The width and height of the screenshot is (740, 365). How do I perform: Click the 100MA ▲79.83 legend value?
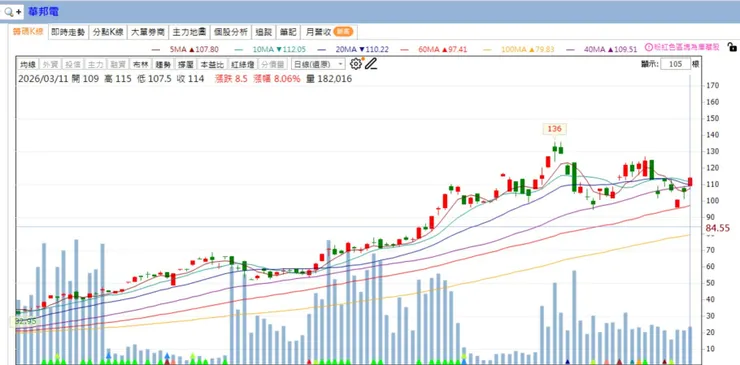[528, 49]
